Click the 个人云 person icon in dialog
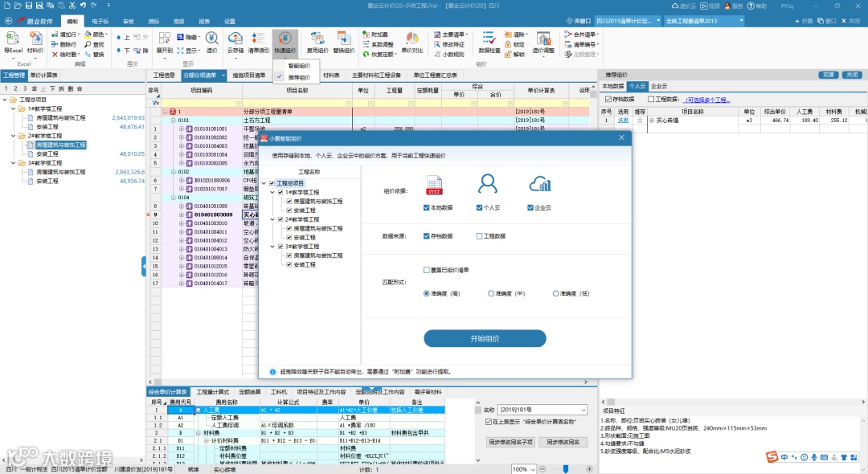Image resolution: width=868 pixels, height=474 pixels. tap(488, 184)
